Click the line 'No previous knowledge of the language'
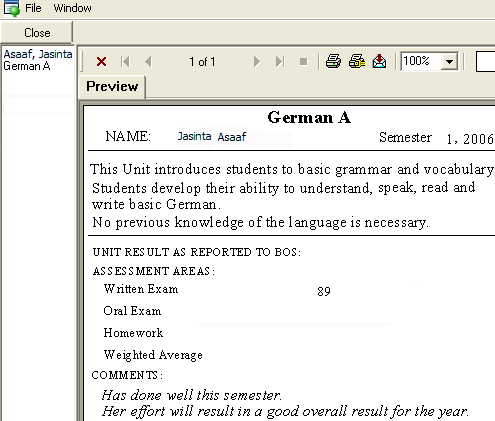The image size is (495, 421). tap(260, 222)
